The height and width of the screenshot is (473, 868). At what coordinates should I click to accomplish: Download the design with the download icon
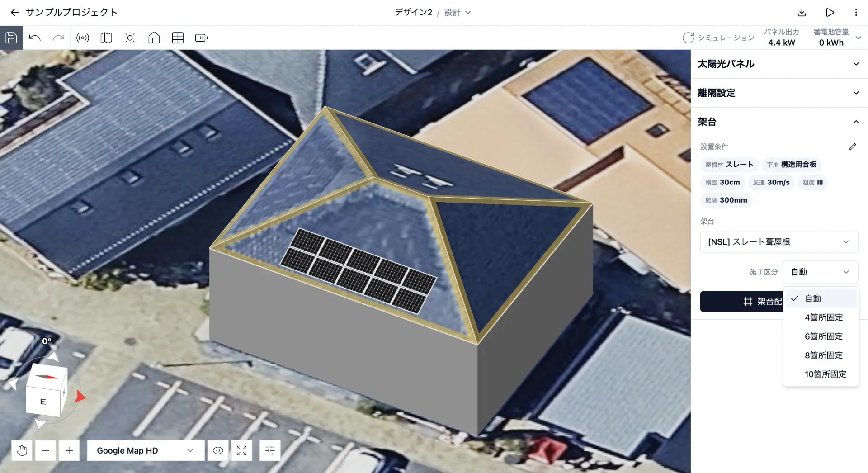coord(802,12)
